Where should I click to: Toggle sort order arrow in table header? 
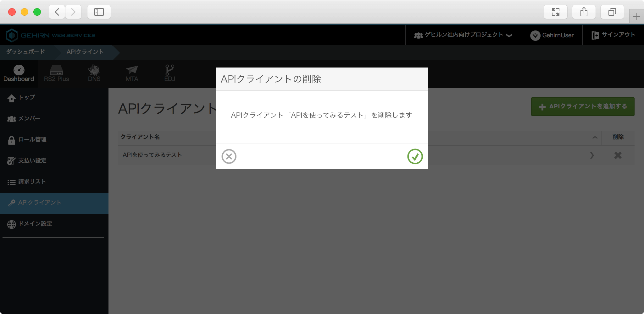[595, 137]
